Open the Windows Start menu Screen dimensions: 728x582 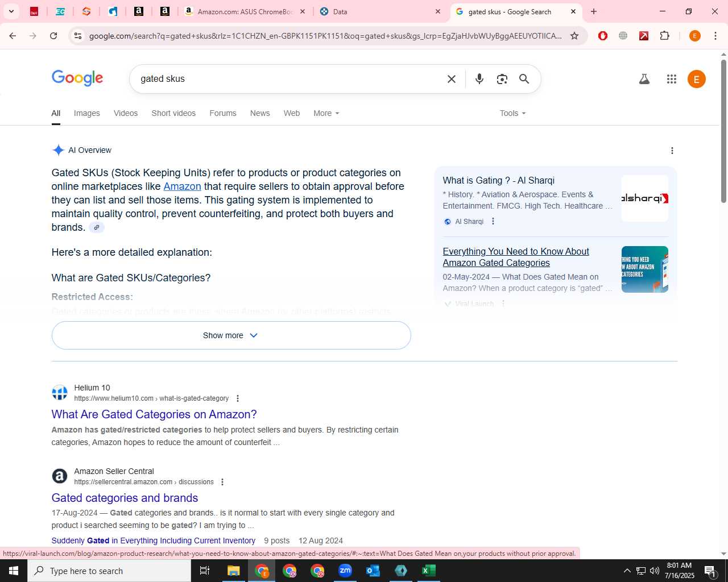click(x=14, y=571)
